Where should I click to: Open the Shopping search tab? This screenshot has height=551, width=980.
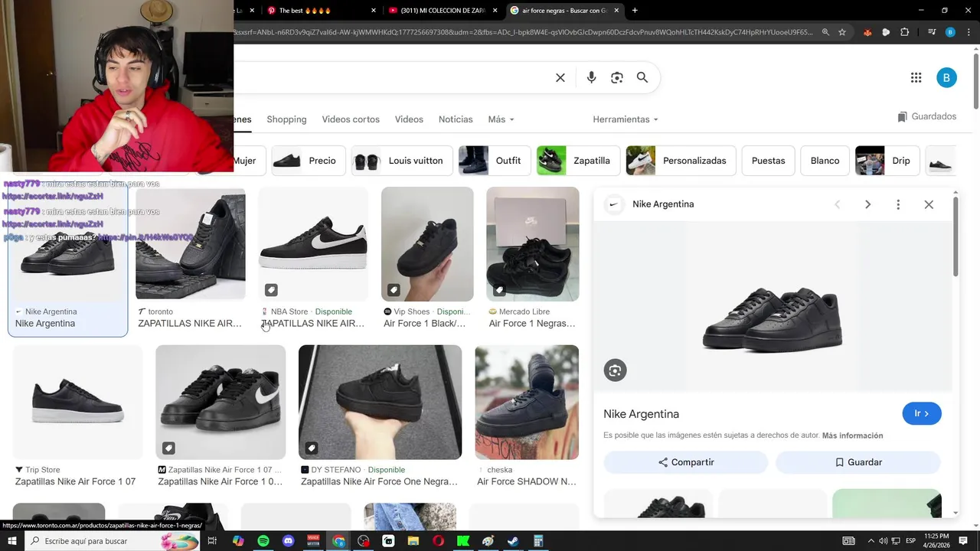click(x=286, y=119)
